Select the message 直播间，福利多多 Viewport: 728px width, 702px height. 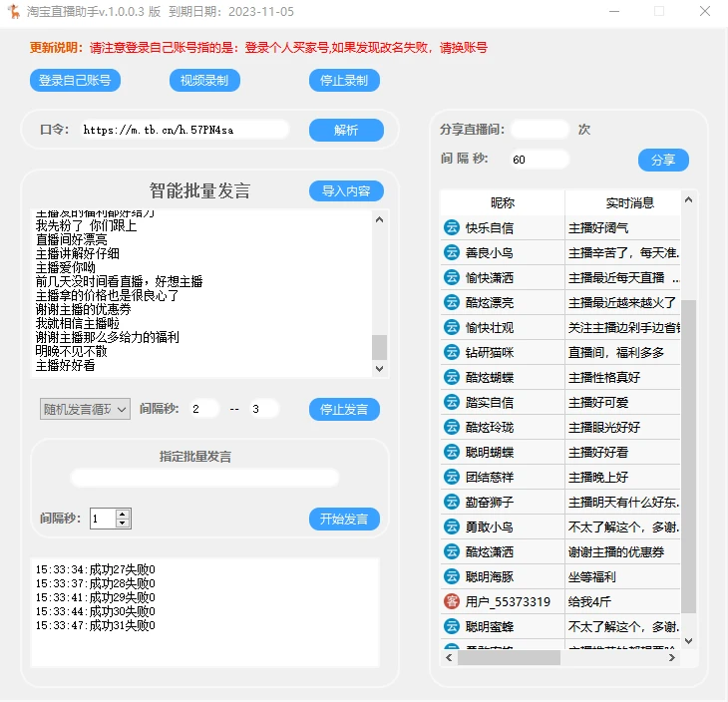[x=616, y=352]
